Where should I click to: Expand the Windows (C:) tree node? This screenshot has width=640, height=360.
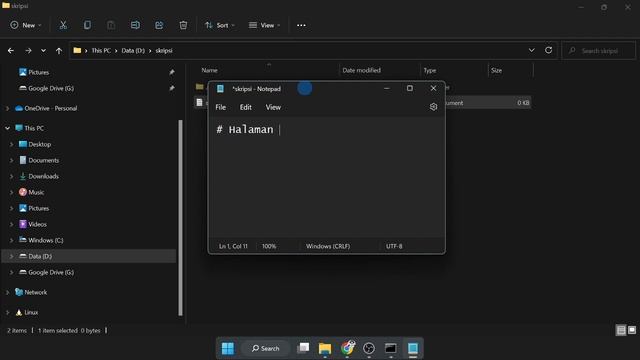pos(11,240)
